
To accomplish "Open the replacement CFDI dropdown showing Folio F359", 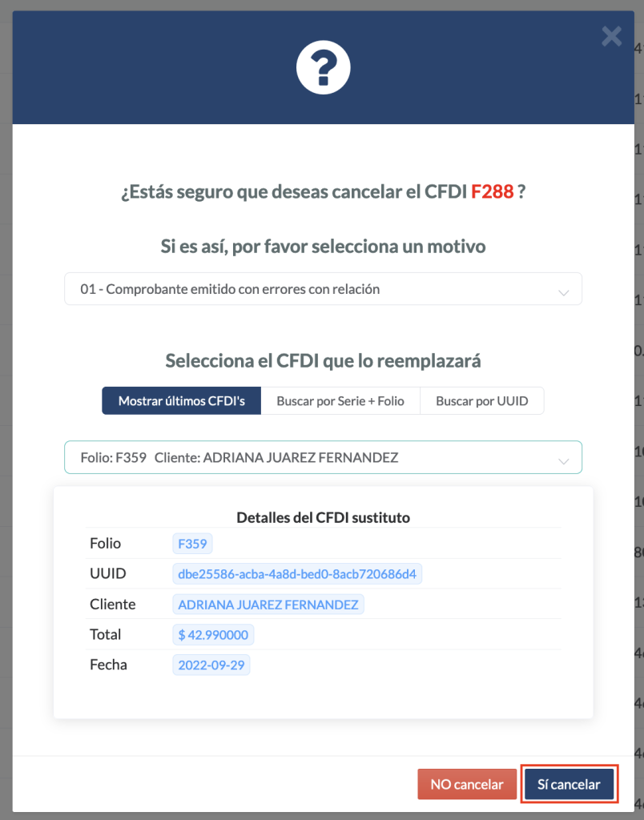I will coord(312,458).
